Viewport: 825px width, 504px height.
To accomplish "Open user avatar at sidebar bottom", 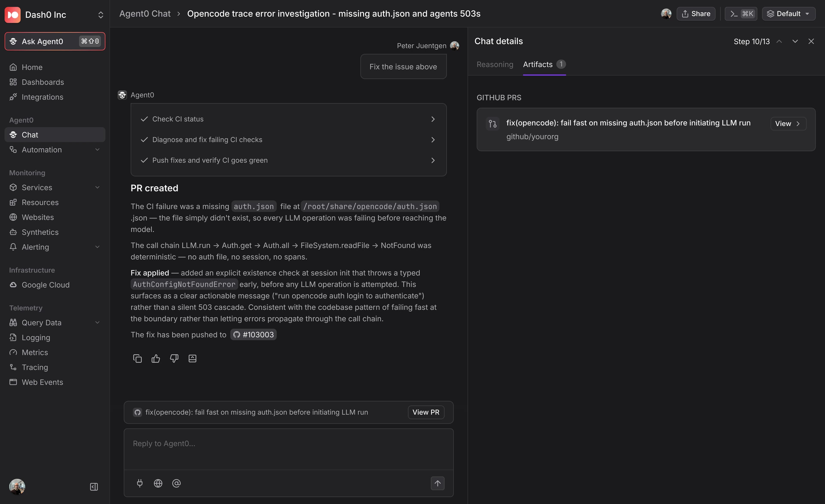I will pyautogui.click(x=17, y=487).
